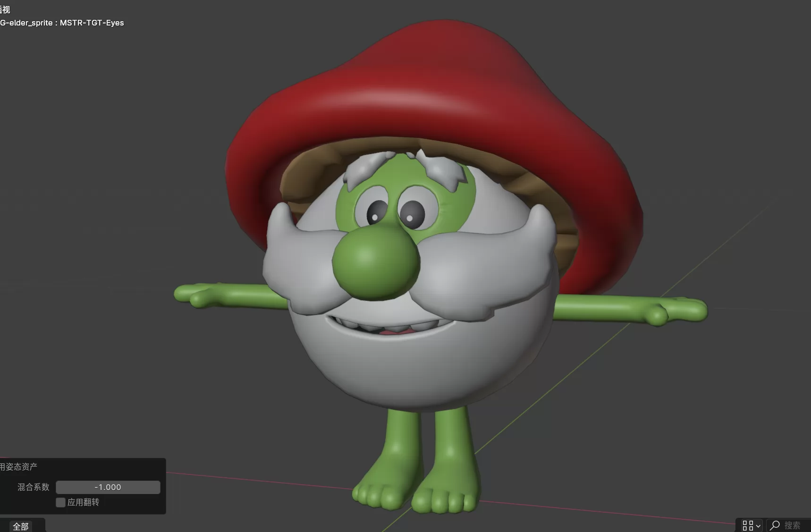Click the MSTR-TGT-Eyes bone name text
Viewport: 811px width, 532px height.
click(x=92, y=23)
